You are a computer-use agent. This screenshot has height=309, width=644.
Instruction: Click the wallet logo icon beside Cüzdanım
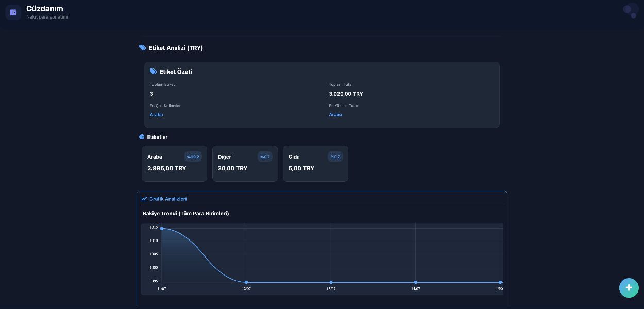(13, 12)
